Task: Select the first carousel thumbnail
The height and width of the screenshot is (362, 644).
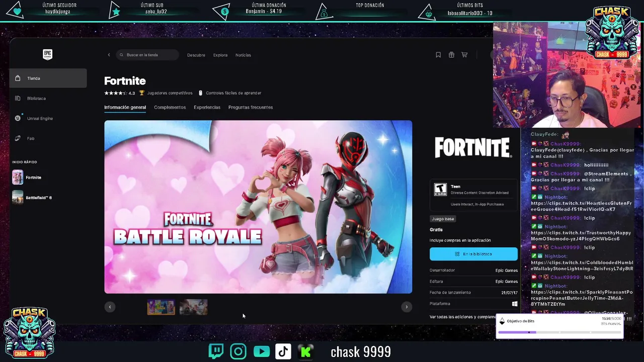Action: (161, 307)
